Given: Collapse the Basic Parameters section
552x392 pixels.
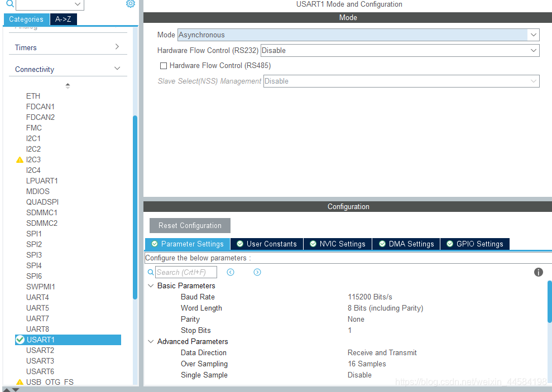Looking at the screenshot, I should [x=151, y=286].
